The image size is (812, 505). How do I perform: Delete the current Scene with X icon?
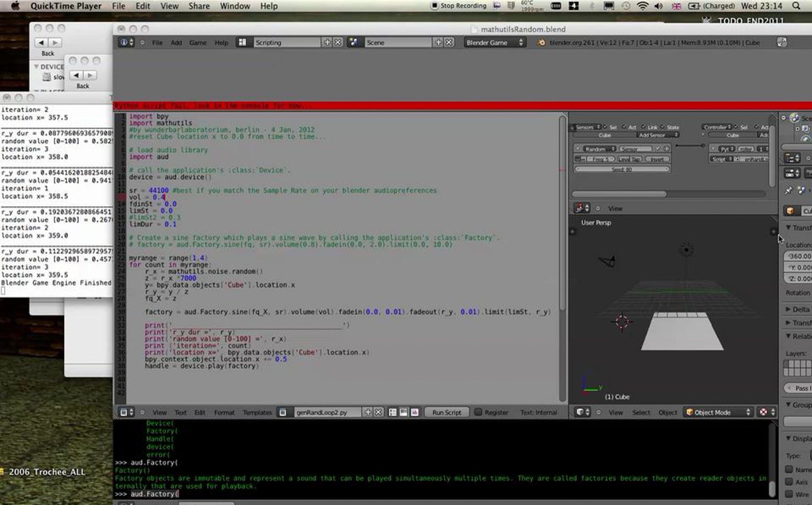(449, 42)
